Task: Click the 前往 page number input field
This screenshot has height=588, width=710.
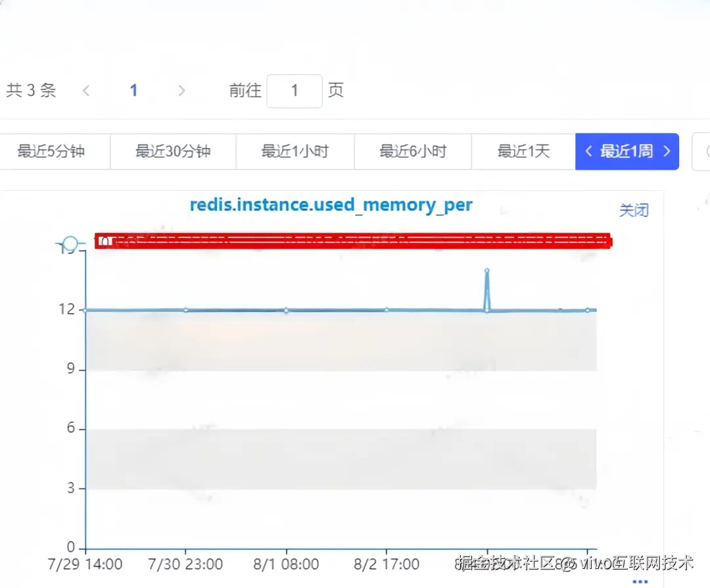Action: point(294,91)
